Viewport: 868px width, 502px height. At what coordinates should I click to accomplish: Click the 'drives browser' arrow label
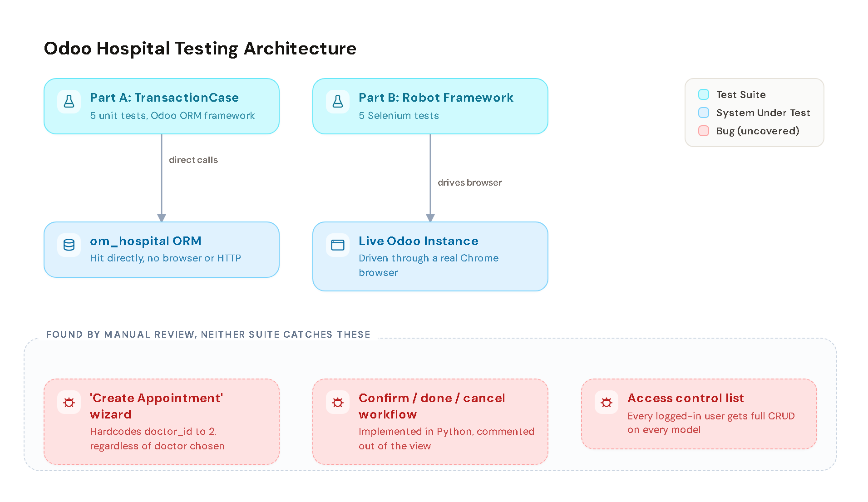(470, 182)
